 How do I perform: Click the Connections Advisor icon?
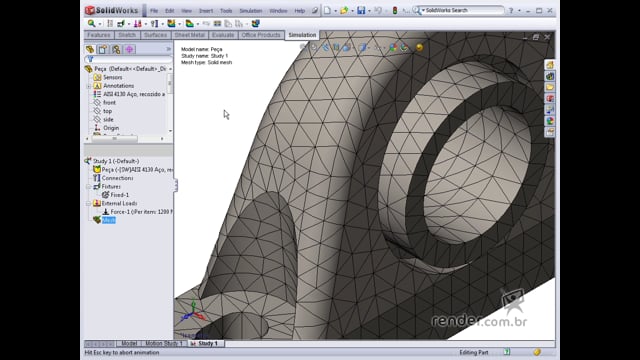[154, 24]
